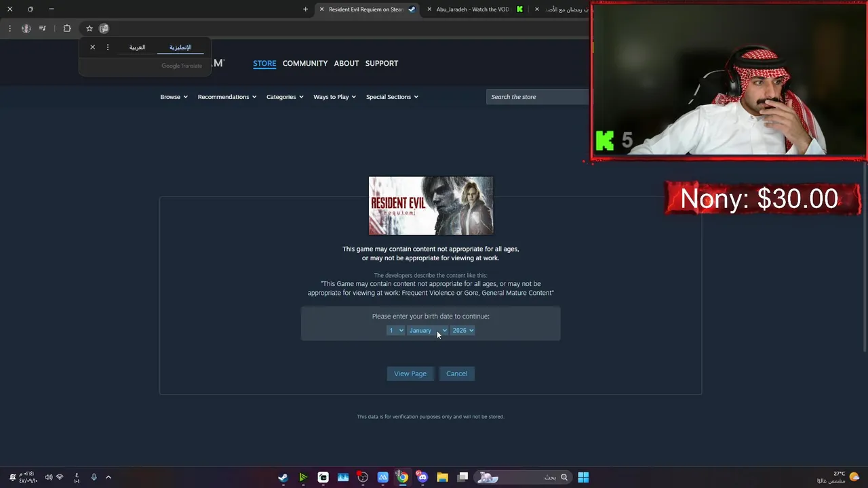Open the birth year dropdown showing 2026
The image size is (868, 488).
pos(462,330)
